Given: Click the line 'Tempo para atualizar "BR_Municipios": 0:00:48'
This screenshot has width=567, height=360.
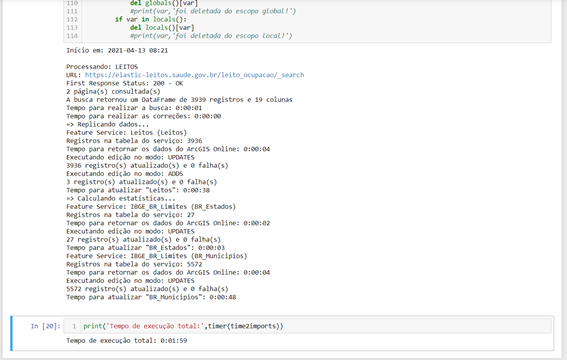Looking at the screenshot, I should [x=151, y=297].
